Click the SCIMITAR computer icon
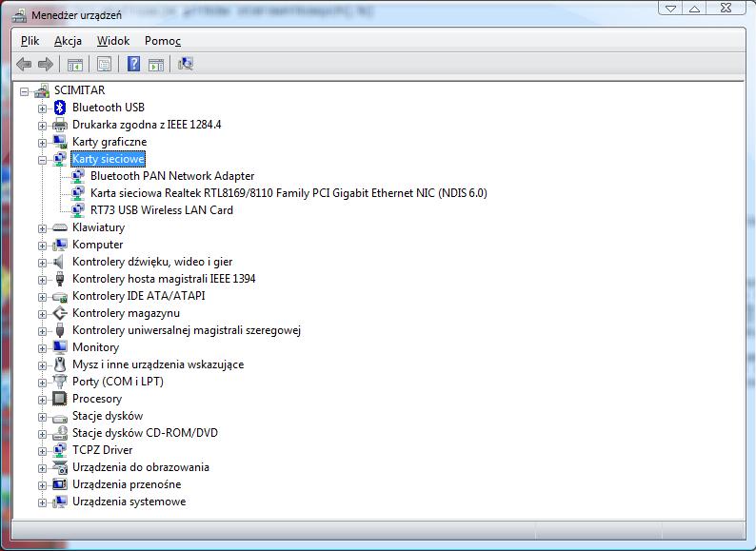This screenshot has width=756, height=551. click(42, 90)
